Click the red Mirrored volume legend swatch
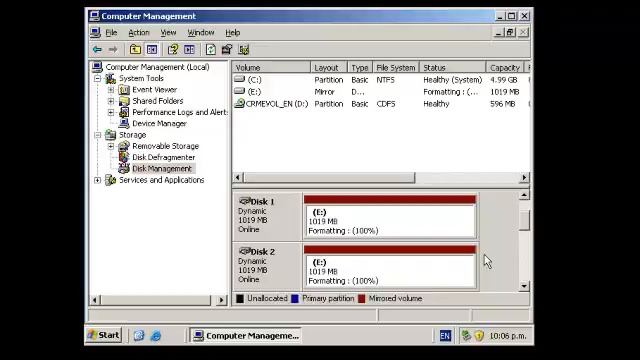 tap(362, 298)
